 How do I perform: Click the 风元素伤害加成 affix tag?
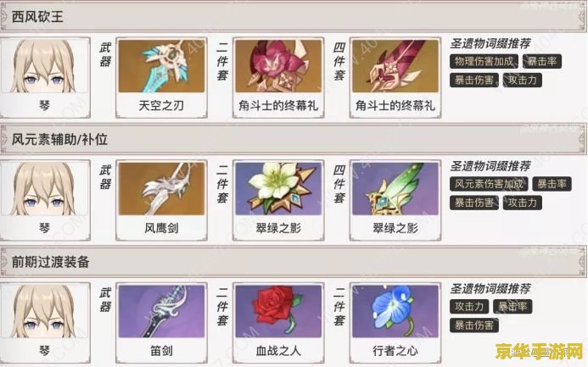(x=489, y=184)
